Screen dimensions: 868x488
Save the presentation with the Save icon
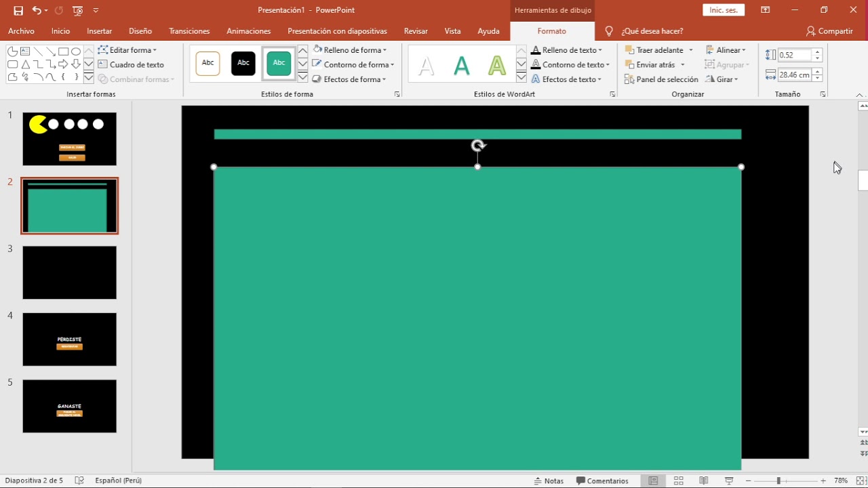(18, 10)
